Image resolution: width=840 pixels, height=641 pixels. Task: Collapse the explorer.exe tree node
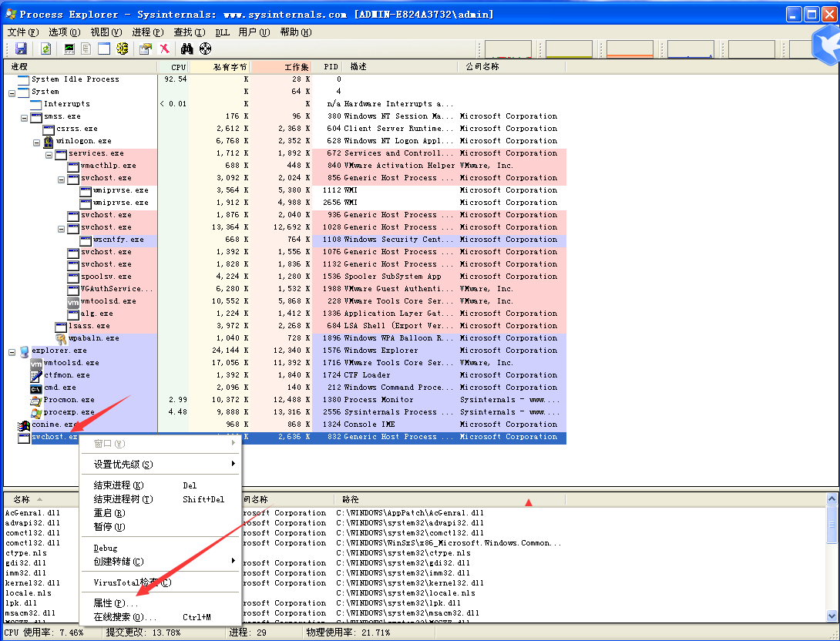click(12, 351)
